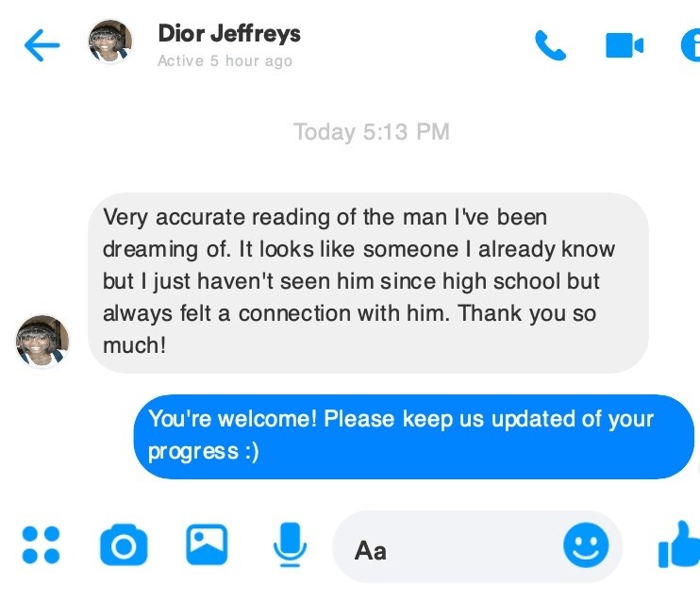Tap the Dior Jeffreys contact name
700x602 pixels.
pos(229,34)
